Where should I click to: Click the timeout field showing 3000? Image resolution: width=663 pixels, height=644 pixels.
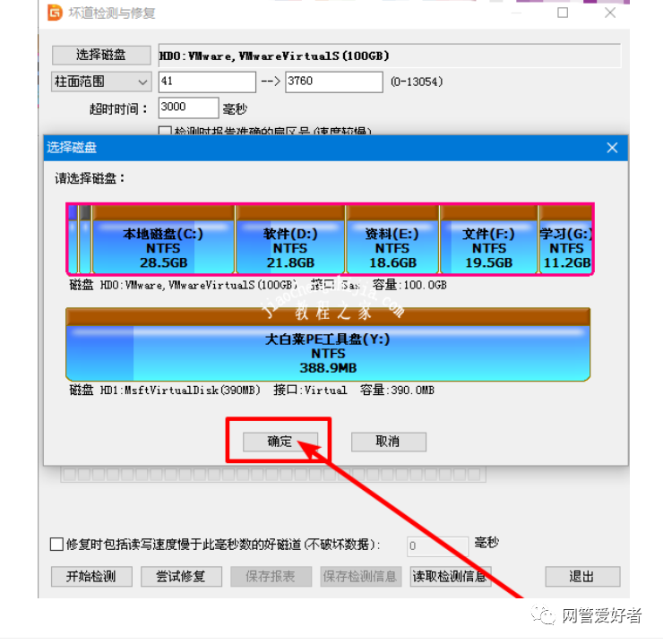(x=188, y=107)
